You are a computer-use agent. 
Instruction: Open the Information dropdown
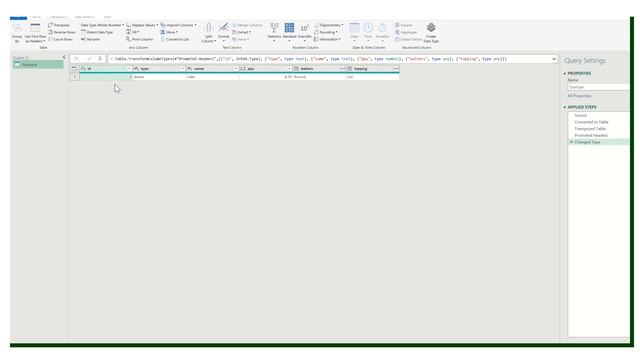[327, 39]
